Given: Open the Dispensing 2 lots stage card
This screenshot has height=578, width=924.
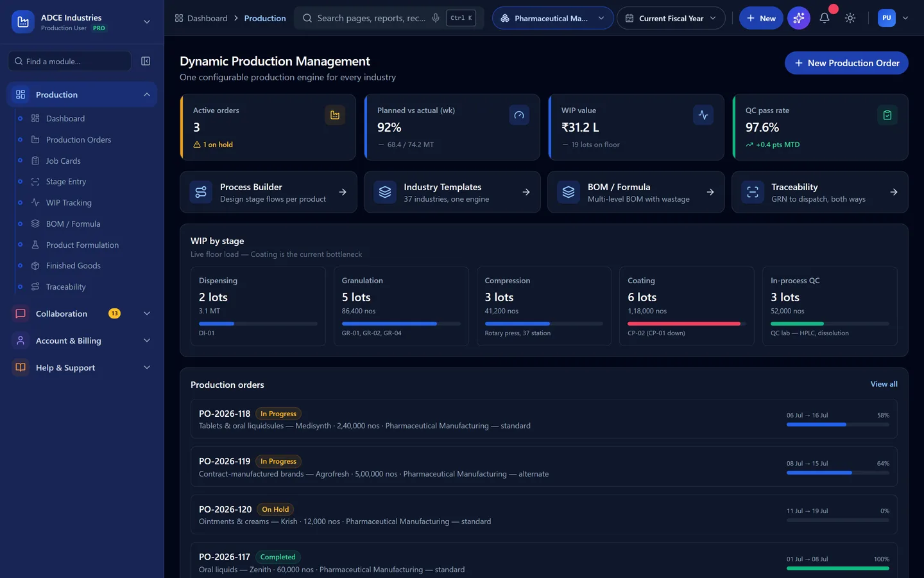Looking at the screenshot, I should pos(258,306).
